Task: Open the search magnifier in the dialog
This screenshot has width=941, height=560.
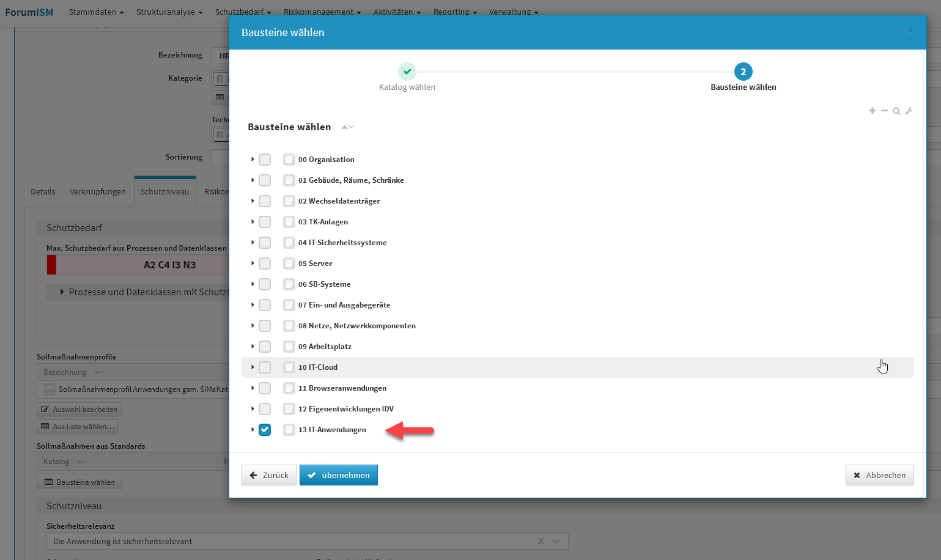Action: (896, 111)
